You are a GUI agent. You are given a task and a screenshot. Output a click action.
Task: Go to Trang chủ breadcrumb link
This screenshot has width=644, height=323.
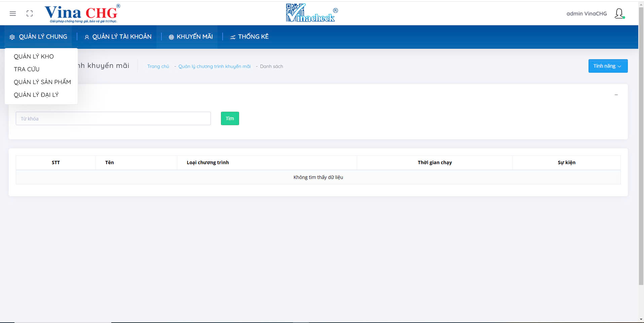pyautogui.click(x=158, y=66)
